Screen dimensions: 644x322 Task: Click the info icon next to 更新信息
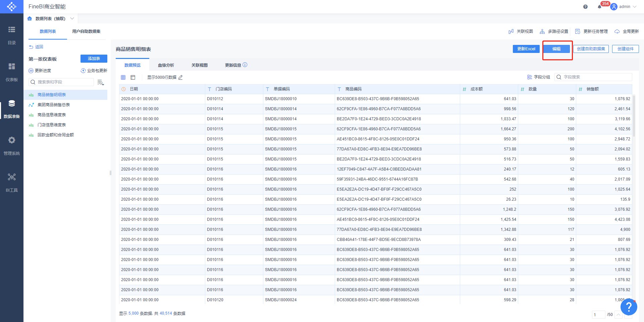[x=245, y=65]
